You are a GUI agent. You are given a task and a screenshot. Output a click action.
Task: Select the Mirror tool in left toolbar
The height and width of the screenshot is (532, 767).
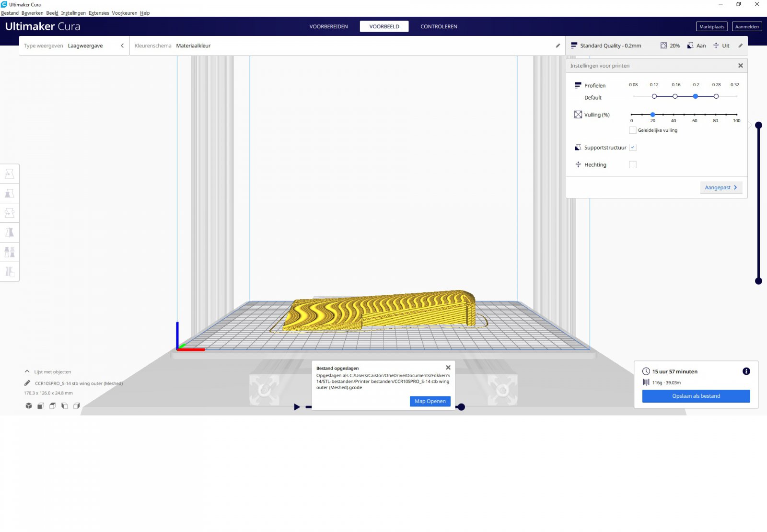click(x=10, y=232)
